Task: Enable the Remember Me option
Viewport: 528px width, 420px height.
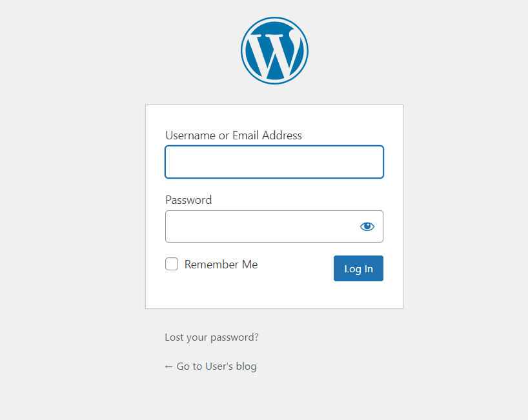Action: (x=172, y=264)
